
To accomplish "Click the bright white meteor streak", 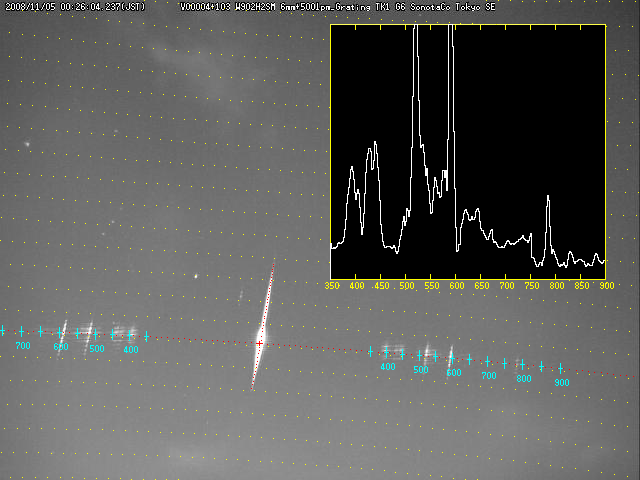I will click(262, 327).
